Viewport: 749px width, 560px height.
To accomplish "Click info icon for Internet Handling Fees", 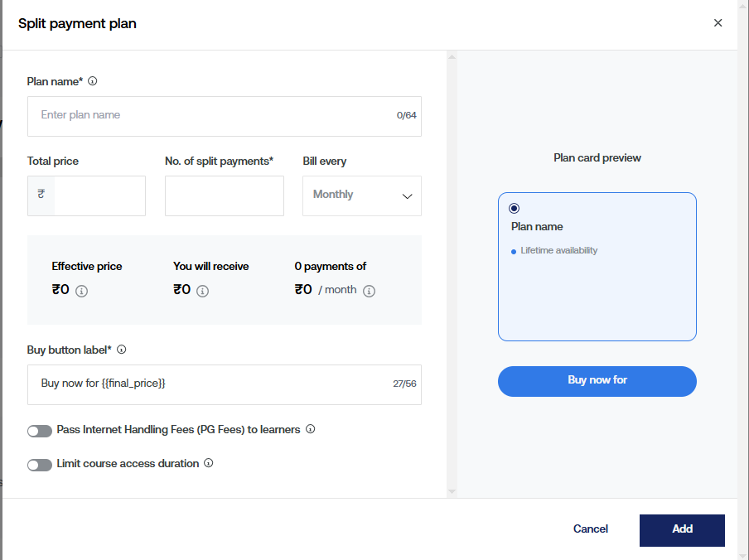I will click(311, 429).
